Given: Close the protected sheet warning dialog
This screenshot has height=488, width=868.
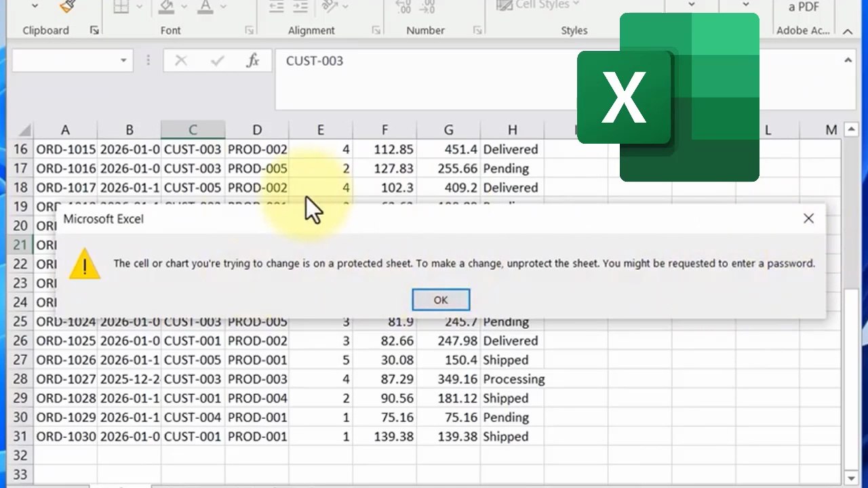Looking at the screenshot, I should click(x=808, y=218).
